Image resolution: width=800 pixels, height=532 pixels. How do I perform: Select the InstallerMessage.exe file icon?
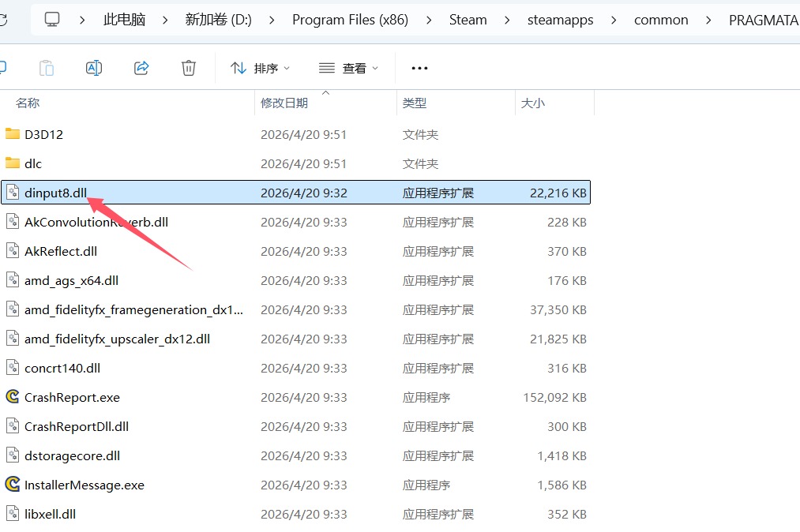coord(12,485)
